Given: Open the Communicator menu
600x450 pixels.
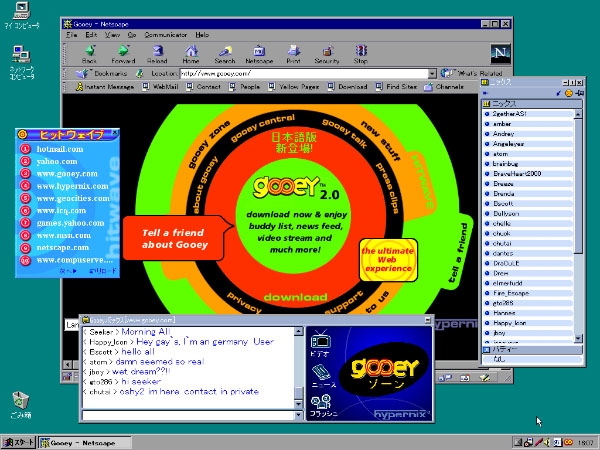Looking at the screenshot, I should tap(164, 34).
